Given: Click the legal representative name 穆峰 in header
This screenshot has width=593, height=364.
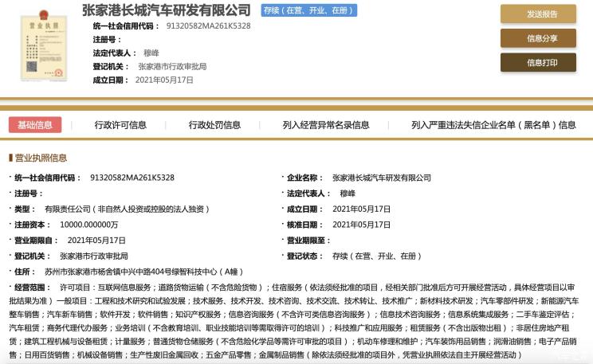Looking at the screenshot, I should click(151, 53).
